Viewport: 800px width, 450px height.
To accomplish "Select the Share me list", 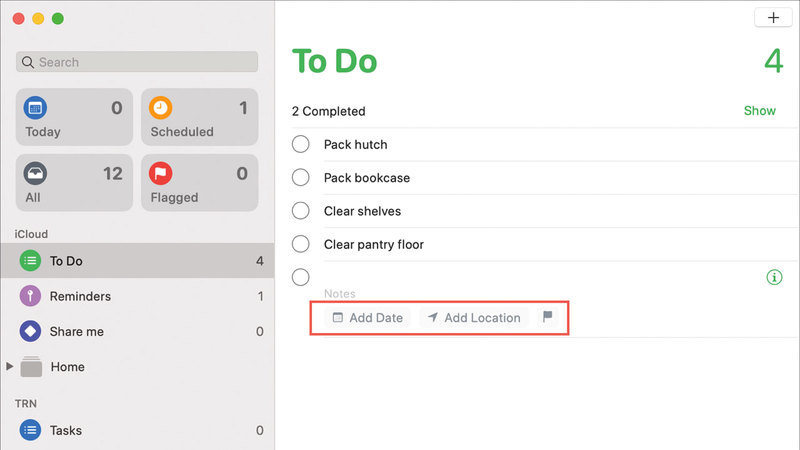I will point(77,331).
